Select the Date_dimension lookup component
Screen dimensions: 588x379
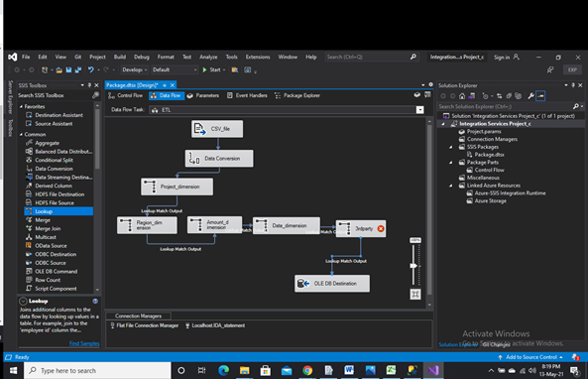point(287,225)
